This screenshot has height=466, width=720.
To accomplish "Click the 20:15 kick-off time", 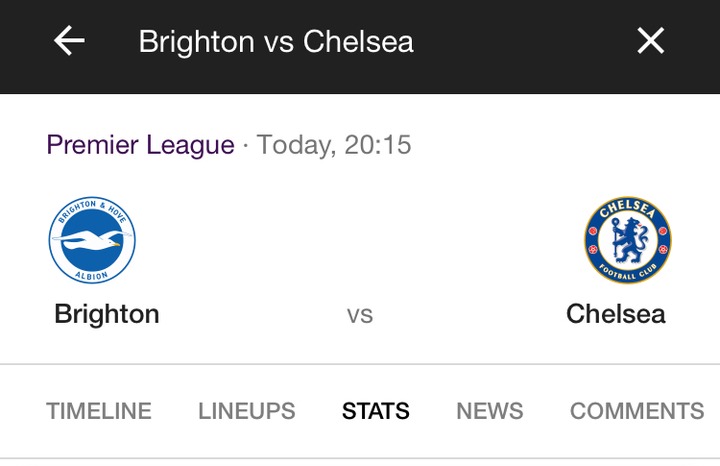I will 378,145.
